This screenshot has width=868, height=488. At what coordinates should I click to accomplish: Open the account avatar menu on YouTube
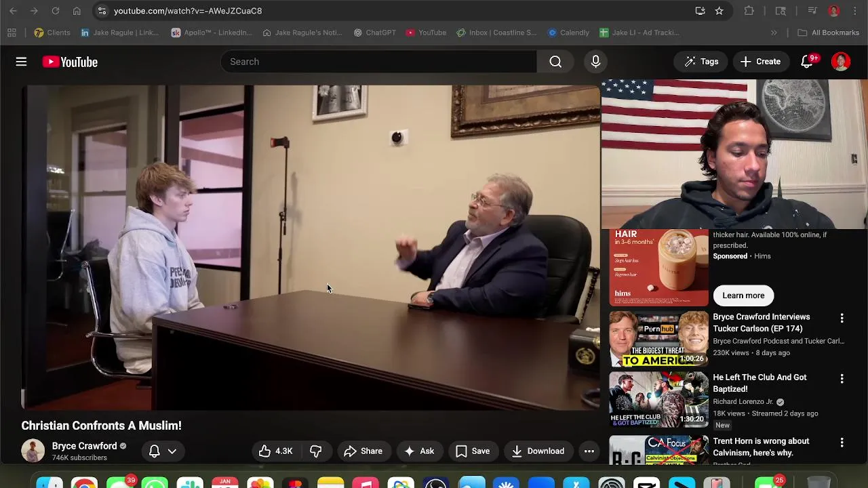841,62
